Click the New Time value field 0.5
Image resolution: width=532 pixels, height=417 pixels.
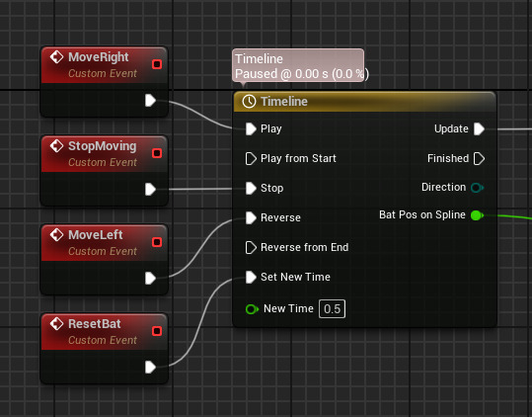(332, 309)
